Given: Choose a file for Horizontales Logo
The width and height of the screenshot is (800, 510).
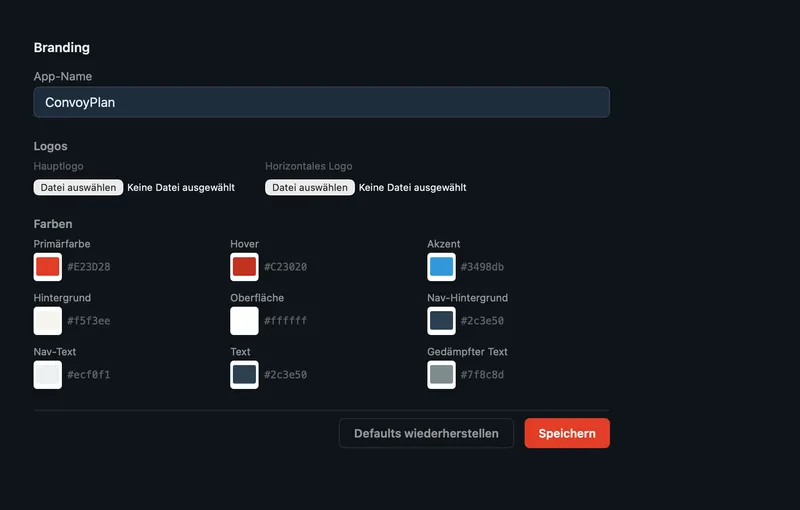Looking at the screenshot, I should [x=310, y=187].
